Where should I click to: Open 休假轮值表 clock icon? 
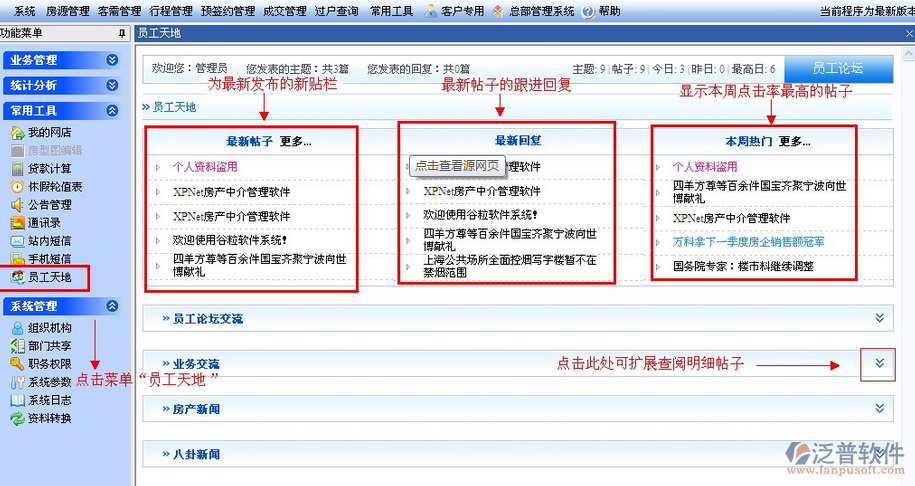18,187
